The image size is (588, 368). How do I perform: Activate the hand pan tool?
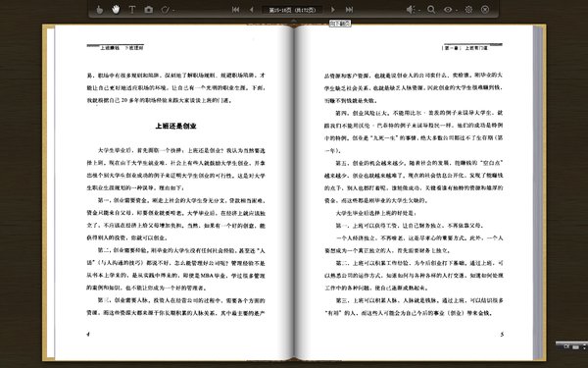coord(116,10)
